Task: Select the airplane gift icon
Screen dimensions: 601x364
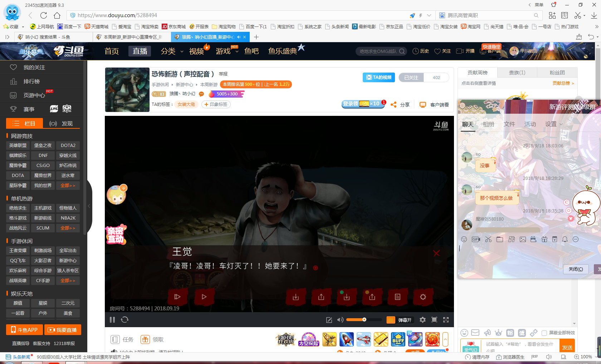Action: (363, 339)
